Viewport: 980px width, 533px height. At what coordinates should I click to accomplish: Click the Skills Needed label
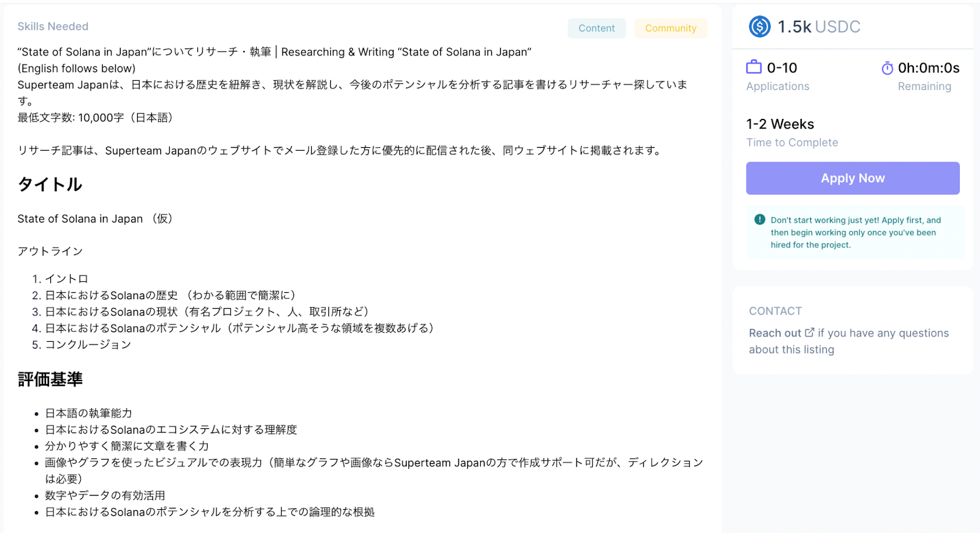[53, 26]
